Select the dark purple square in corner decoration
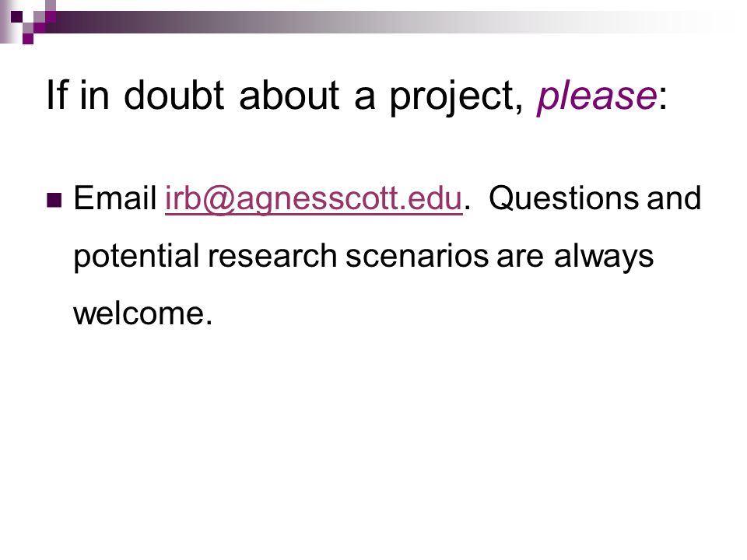The width and height of the screenshot is (747, 560). point(16,16)
